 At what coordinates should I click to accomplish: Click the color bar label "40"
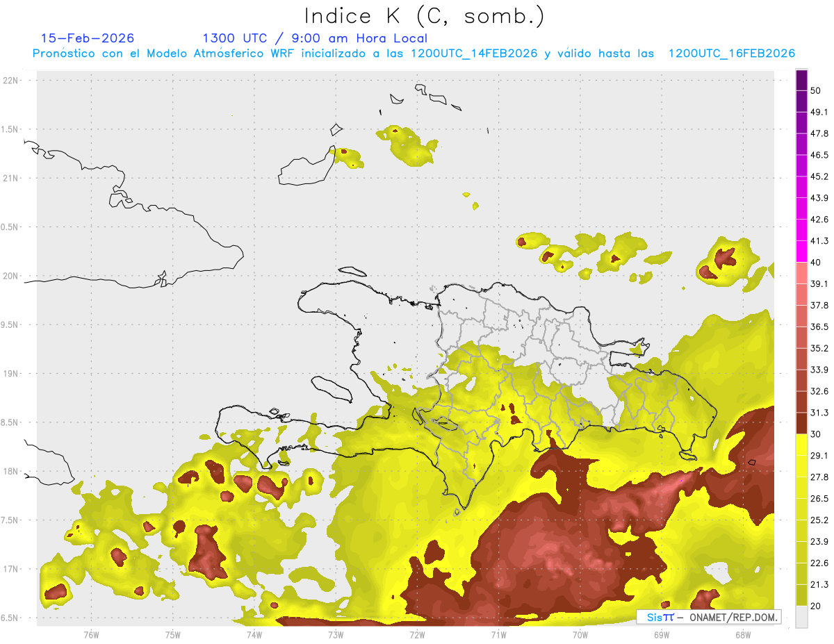pyautogui.click(x=816, y=263)
